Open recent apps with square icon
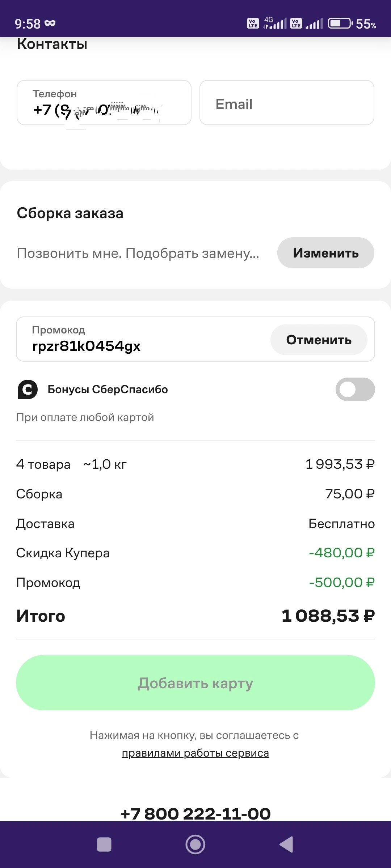The width and height of the screenshot is (391, 868). 104,844
